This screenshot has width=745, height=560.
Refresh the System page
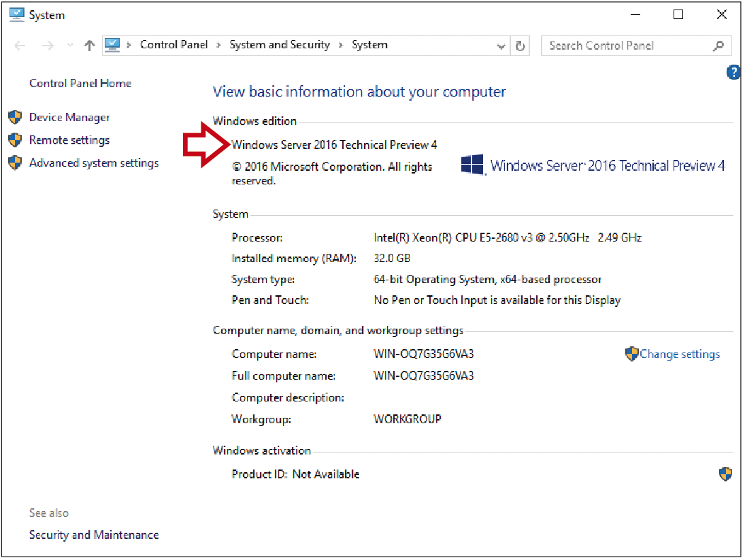coord(520,46)
